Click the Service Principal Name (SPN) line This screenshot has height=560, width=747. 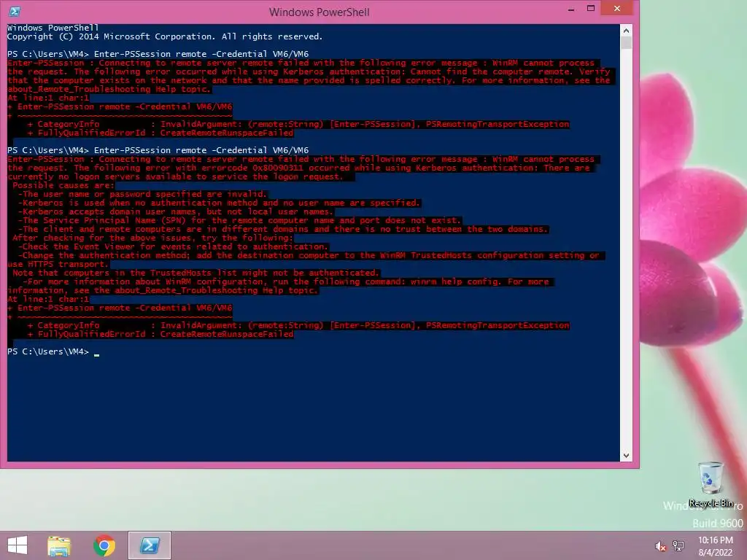[x=239, y=220]
